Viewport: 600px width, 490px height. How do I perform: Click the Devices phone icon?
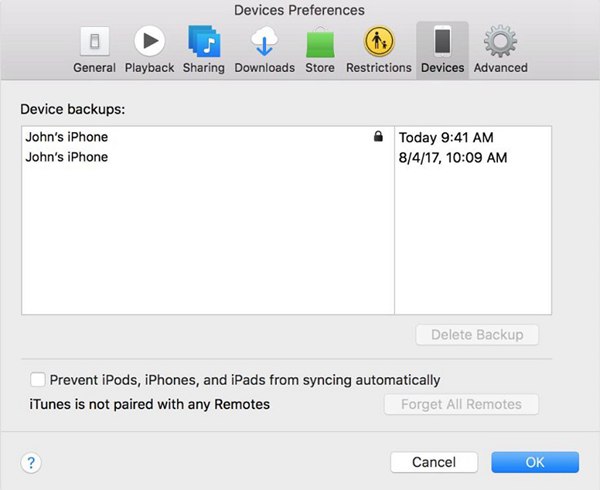coord(442,42)
